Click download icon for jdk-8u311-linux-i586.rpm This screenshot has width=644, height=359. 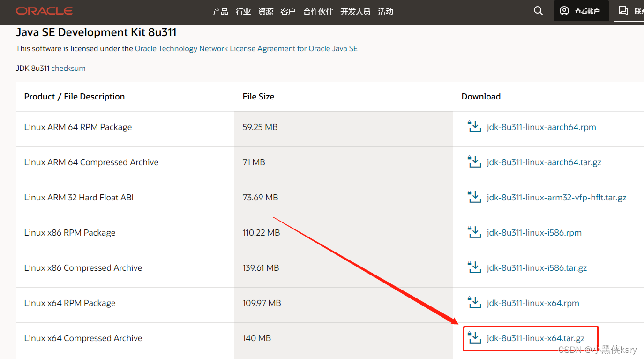click(x=474, y=232)
